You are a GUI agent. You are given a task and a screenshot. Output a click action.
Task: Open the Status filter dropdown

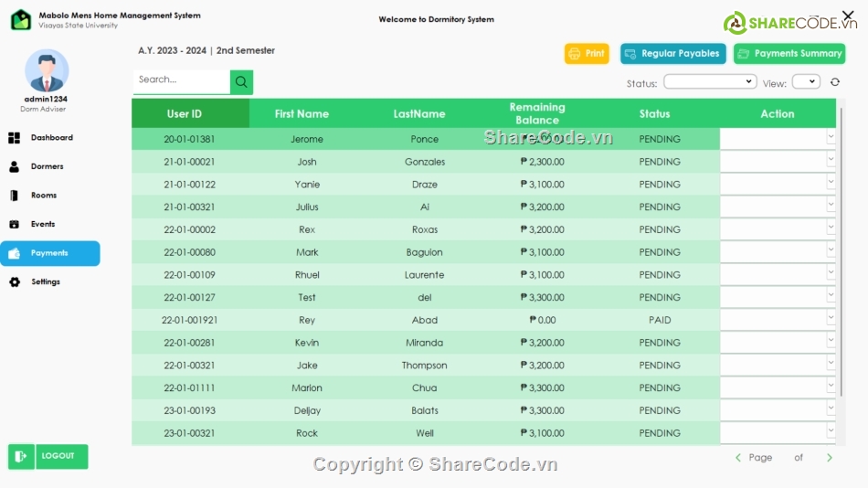click(709, 82)
